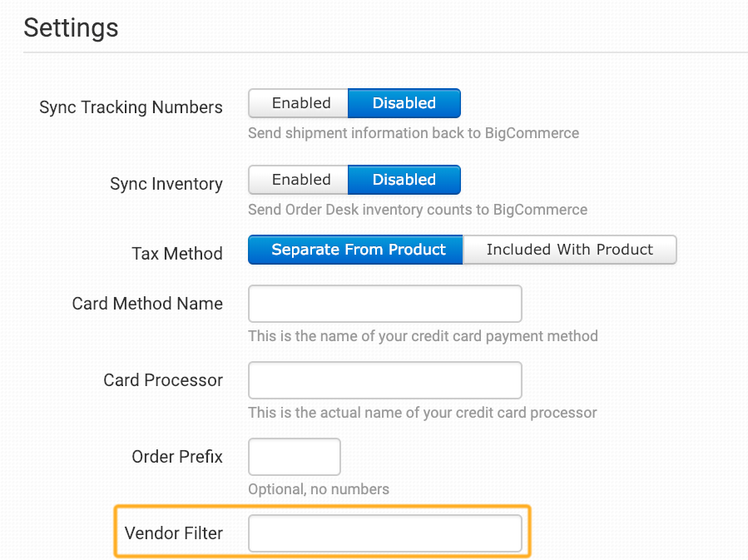Select Disabled for Sync Tracking Numbers
The image size is (748, 560).
point(404,103)
